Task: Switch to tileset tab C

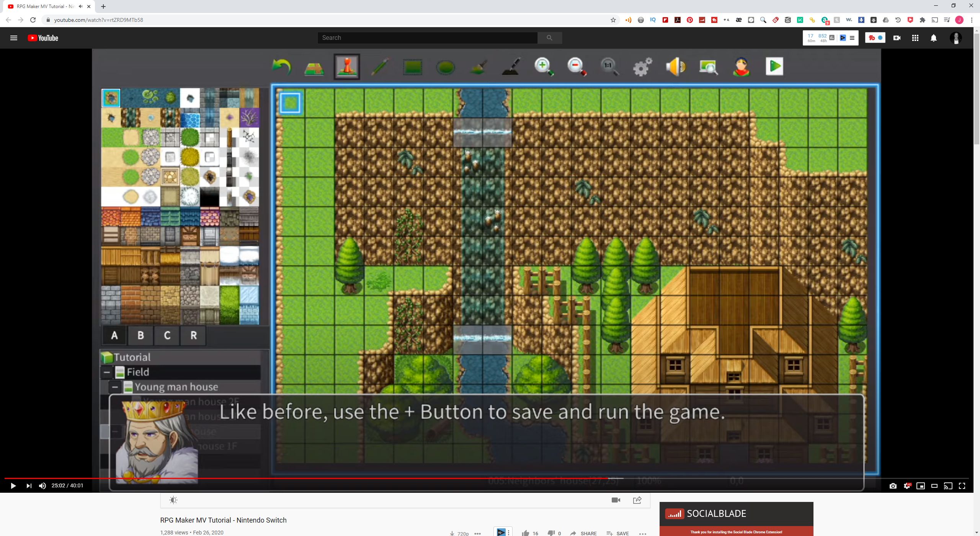Action: click(x=167, y=336)
